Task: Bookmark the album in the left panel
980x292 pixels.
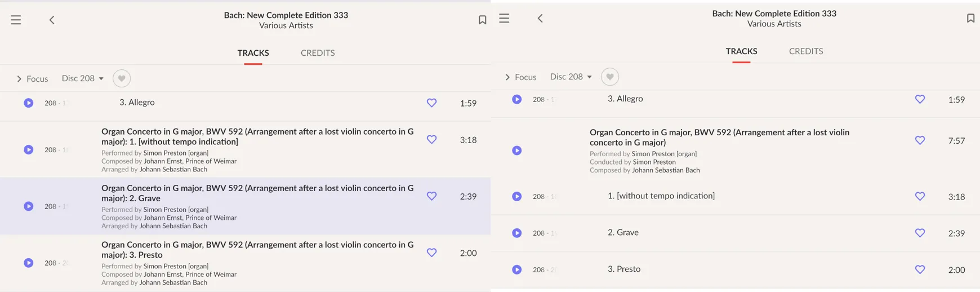Action: coord(482,20)
